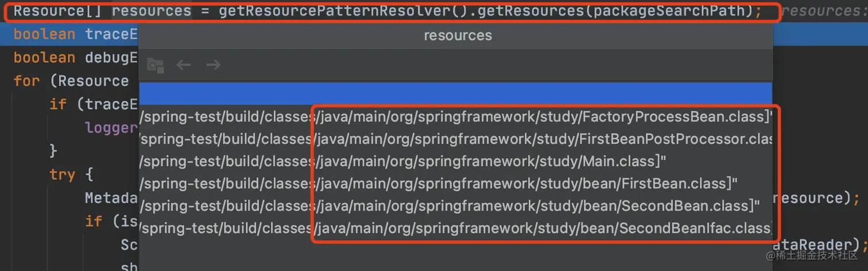This screenshot has width=868, height=271.
Task: Click the try { keyword line
Action: pos(72,174)
